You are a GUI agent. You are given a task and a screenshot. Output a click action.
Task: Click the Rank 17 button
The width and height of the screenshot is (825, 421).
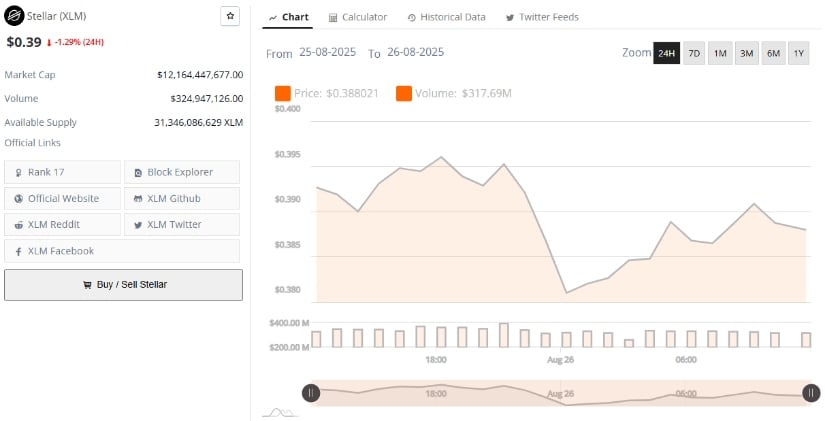coord(63,172)
